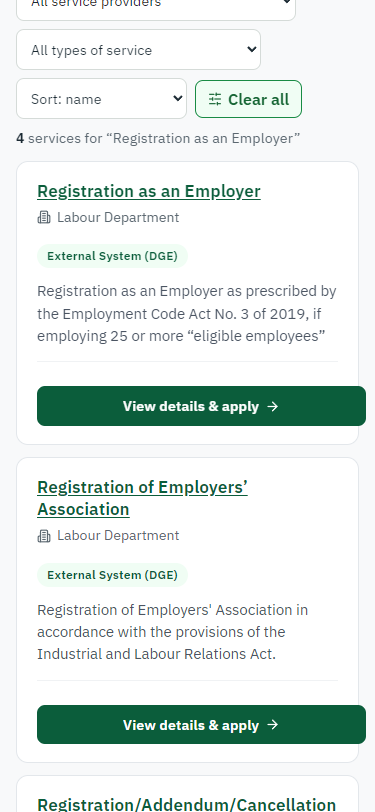Open Registration/Addendum/Cancellation service link
The width and height of the screenshot is (375, 812).
(x=187, y=804)
